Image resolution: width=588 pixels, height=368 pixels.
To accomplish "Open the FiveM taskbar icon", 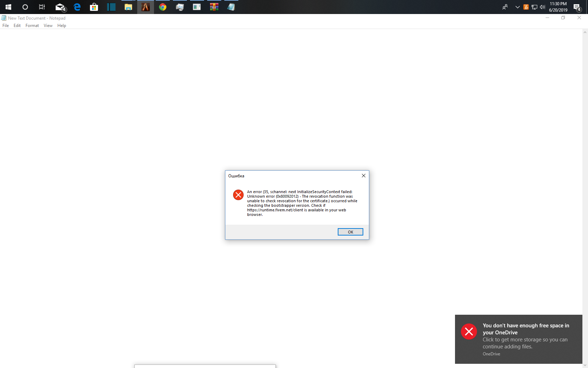I will coord(145,7).
